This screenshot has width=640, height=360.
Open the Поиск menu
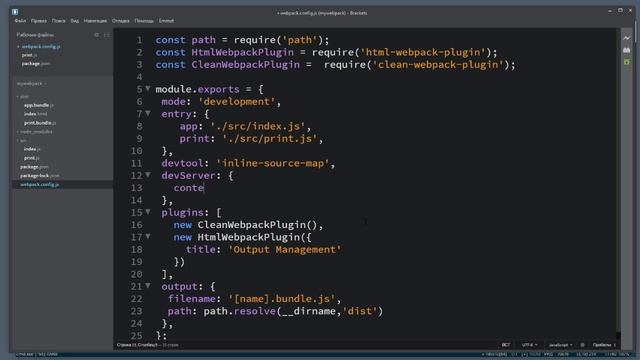click(x=58, y=21)
